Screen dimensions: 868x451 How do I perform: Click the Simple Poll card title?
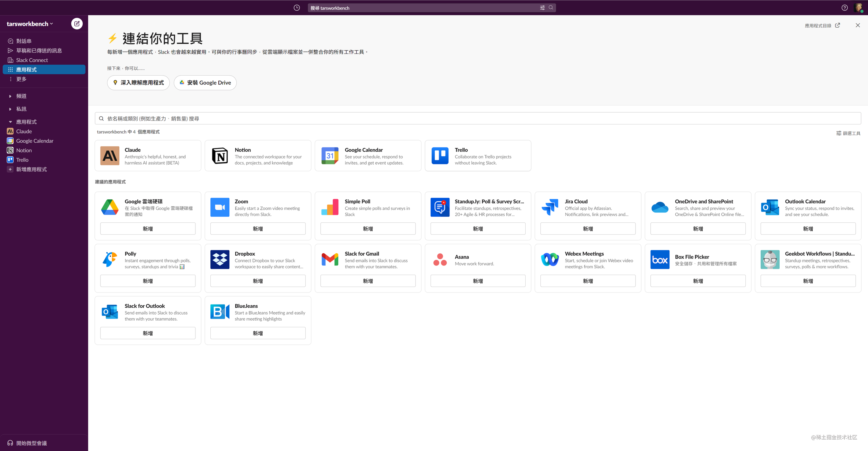click(357, 201)
